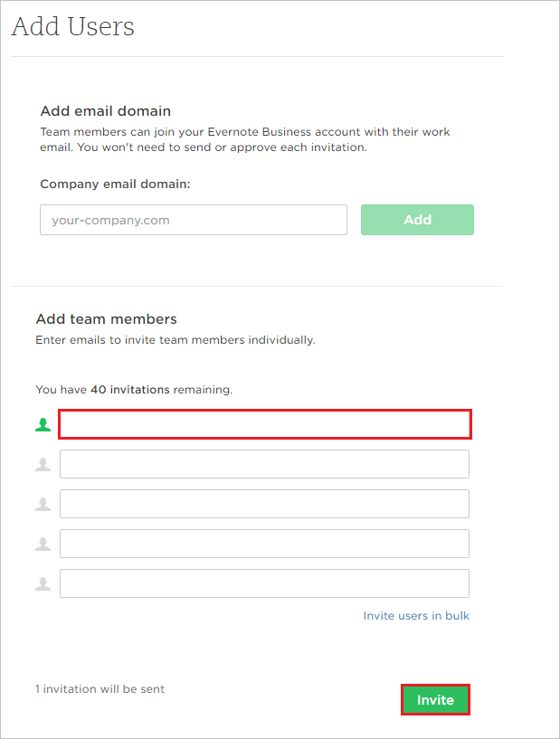Click the gray user icon beside second email field
The width and height of the screenshot is (560, 739).
(x=43, y=464)
